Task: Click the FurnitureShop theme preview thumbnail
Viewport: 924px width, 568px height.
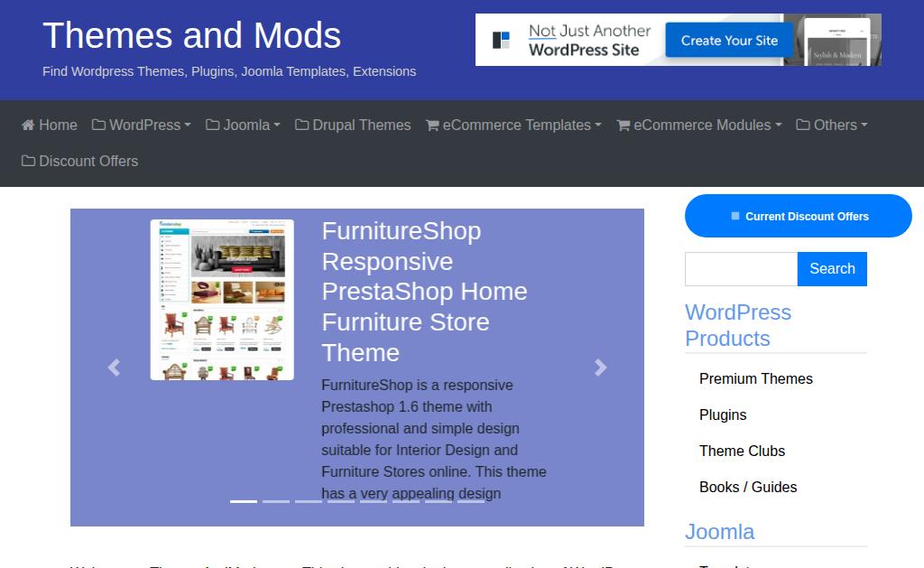Action: pos(222,300)
